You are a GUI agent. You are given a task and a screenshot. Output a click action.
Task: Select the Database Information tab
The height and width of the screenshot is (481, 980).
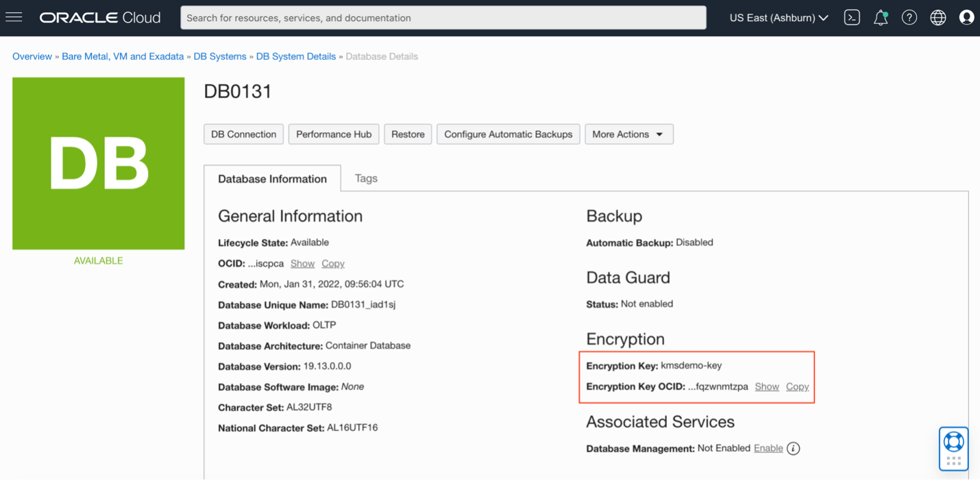272,179
